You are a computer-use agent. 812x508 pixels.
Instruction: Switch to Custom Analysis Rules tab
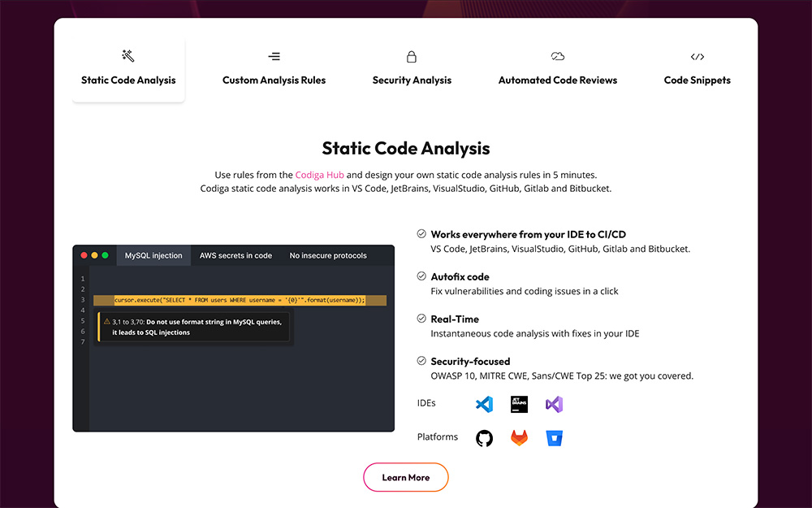[x=274, y=70]
